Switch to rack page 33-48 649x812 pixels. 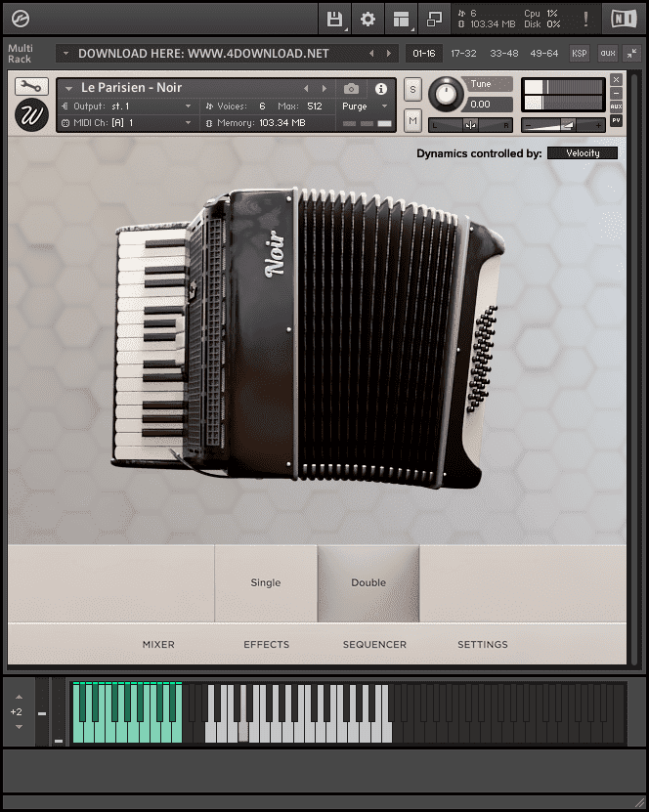pyautogui.click(x=504, y=54)
